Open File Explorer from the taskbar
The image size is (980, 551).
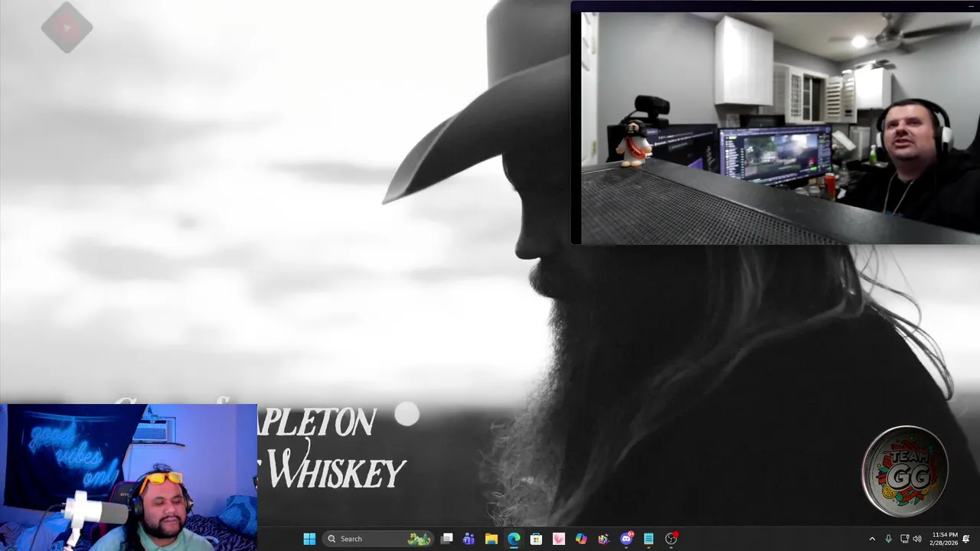click(492, 539)
